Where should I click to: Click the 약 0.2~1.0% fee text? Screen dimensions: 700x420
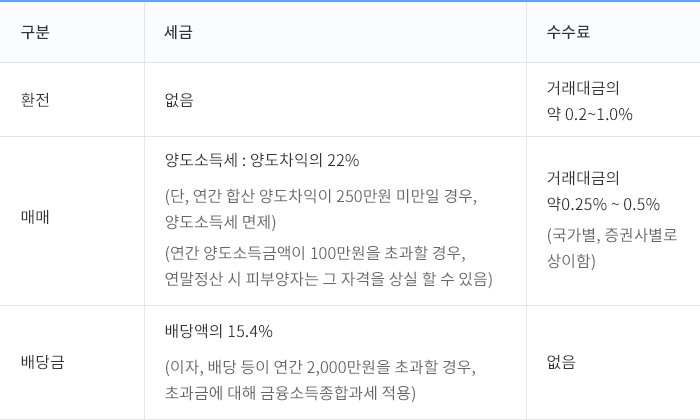point(590,114)
